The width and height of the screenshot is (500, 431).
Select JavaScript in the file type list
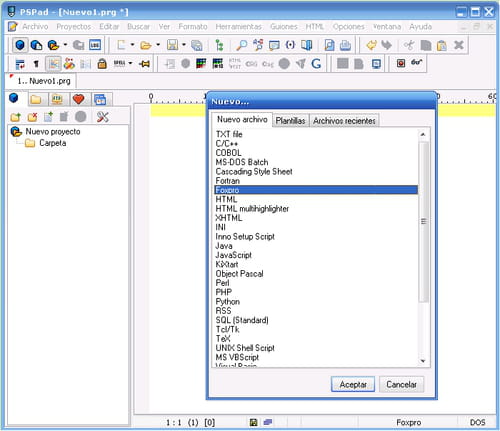tap(315, 255)
